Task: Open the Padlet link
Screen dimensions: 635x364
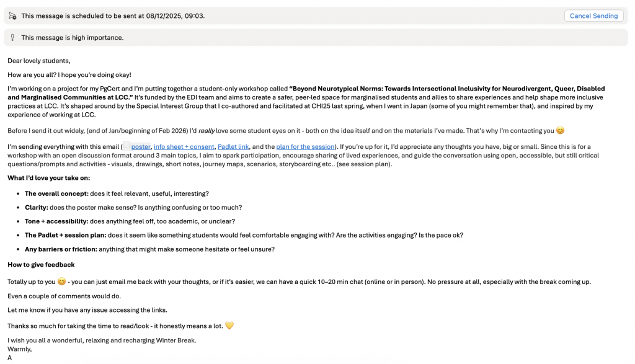Action: pos(233,147)
